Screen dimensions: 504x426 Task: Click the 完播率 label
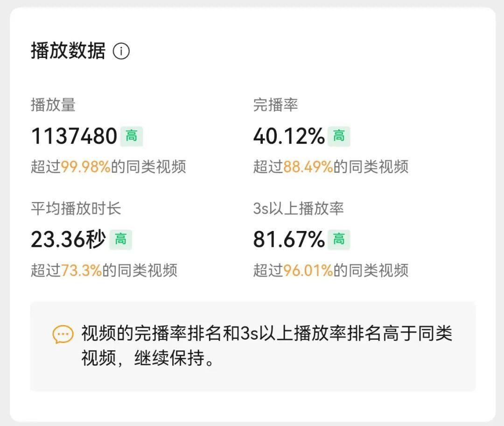pyautogui.click(x=275, y=105)
